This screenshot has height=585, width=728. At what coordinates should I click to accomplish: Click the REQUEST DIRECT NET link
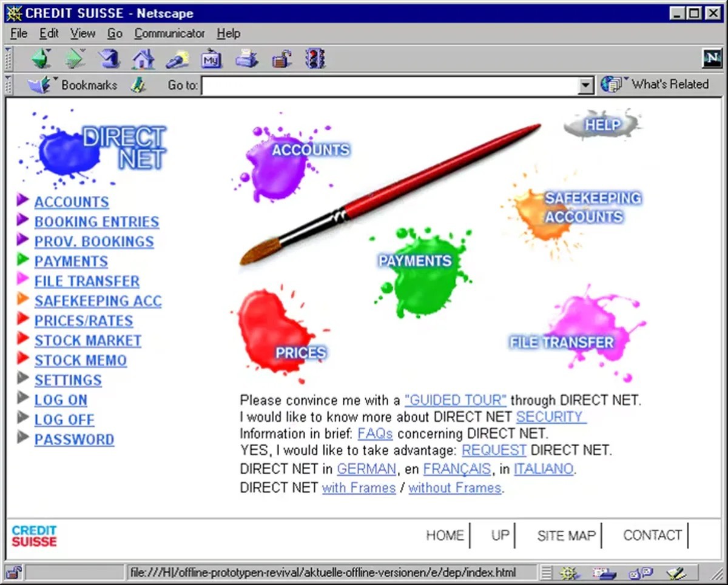coord(494,450)
